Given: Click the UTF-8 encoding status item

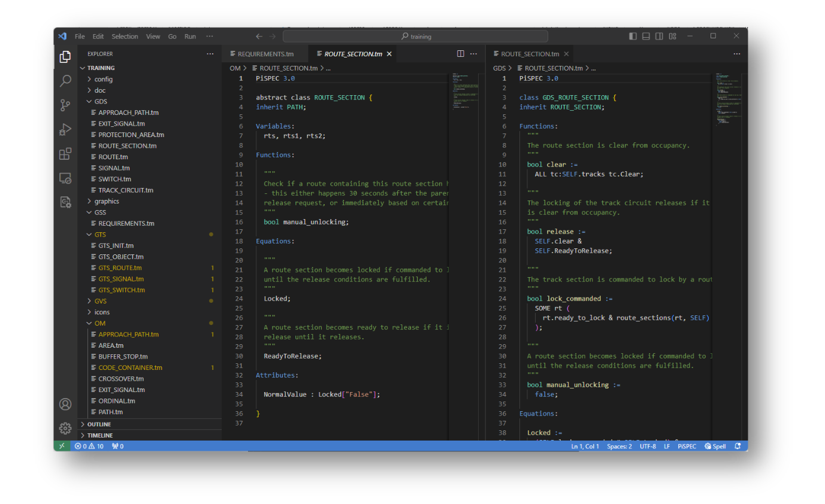Looking at the screenshot, I should click(x=648, y=446).
